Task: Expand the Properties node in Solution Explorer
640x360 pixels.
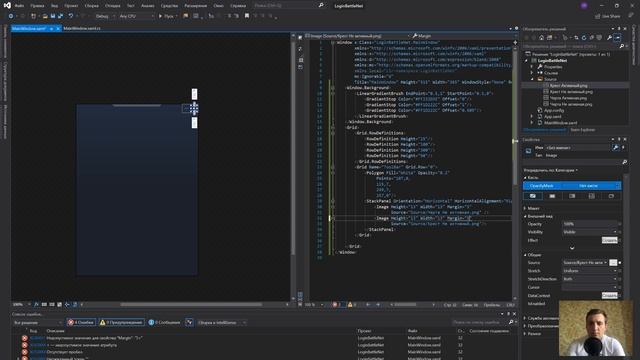Action: [x=532, y=67]
